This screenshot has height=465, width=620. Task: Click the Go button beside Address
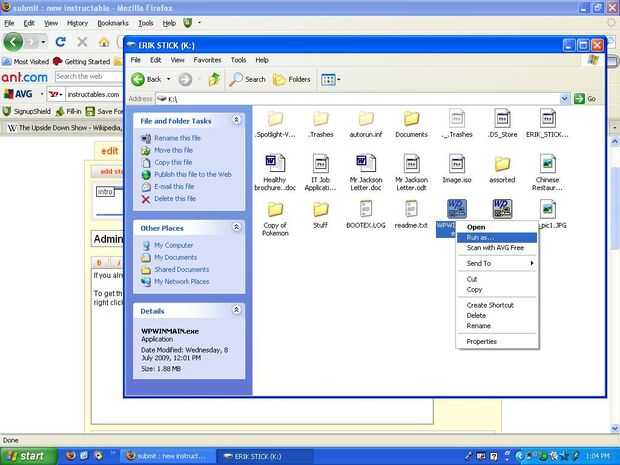pyautogui.click(x=586, y=99)
